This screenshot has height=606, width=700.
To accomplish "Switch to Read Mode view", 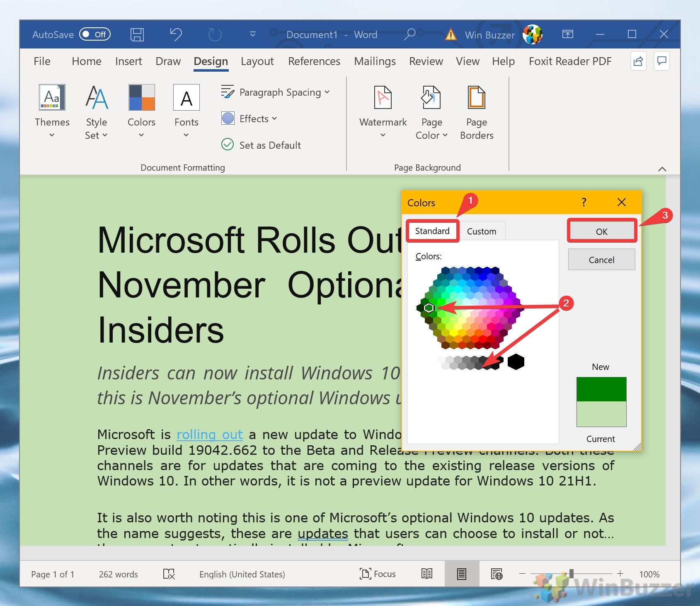I will [427, 574].
